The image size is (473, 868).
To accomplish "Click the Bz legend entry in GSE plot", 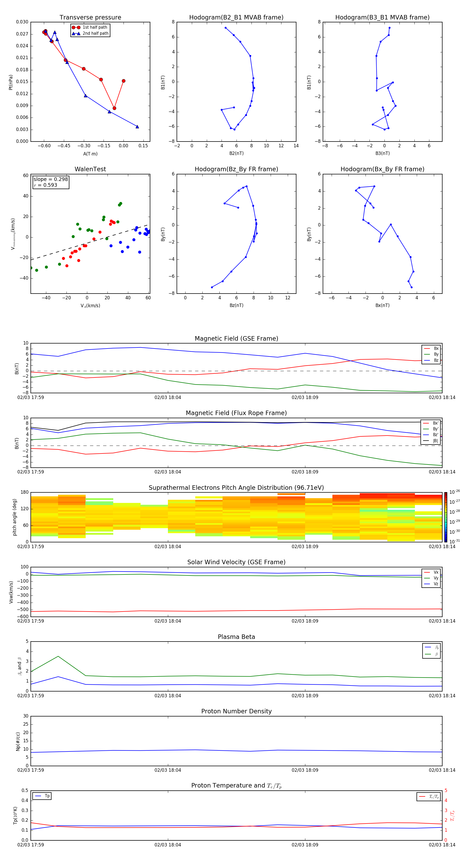I will (x=431, y=360).
